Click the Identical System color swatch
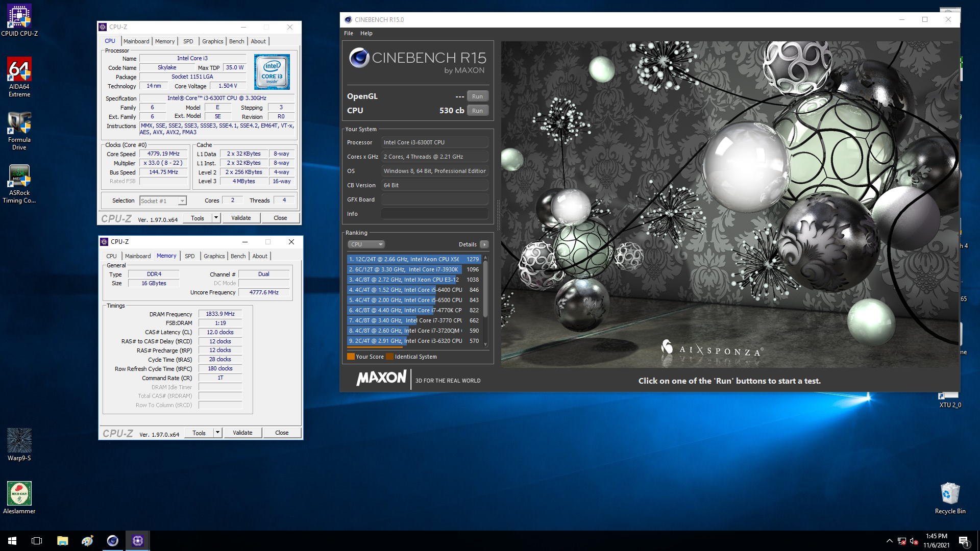Screen dimensions: 980x551 coord(390,357)
